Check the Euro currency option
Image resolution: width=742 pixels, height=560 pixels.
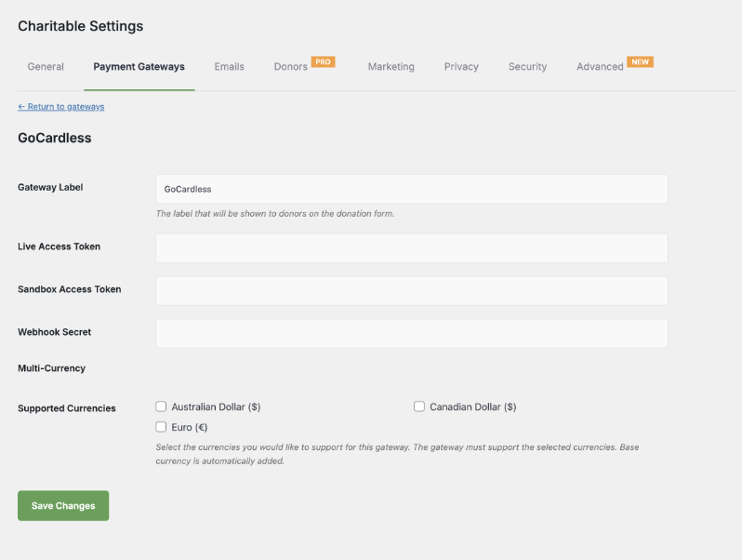click(161, 427)
